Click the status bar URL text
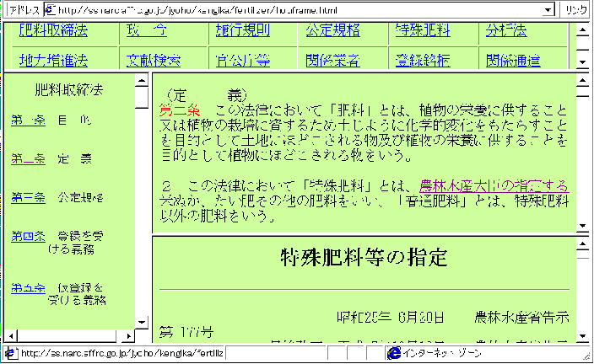 [122, 353]
